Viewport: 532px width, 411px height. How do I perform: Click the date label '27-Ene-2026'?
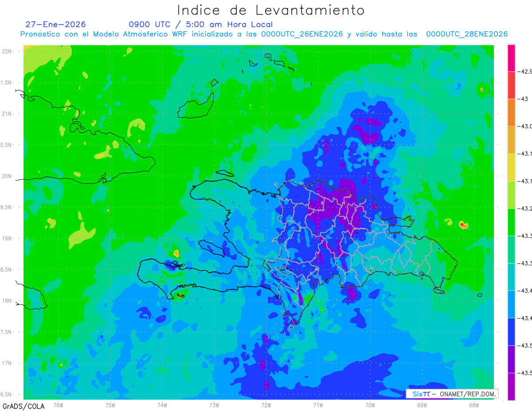click(56, 24)
